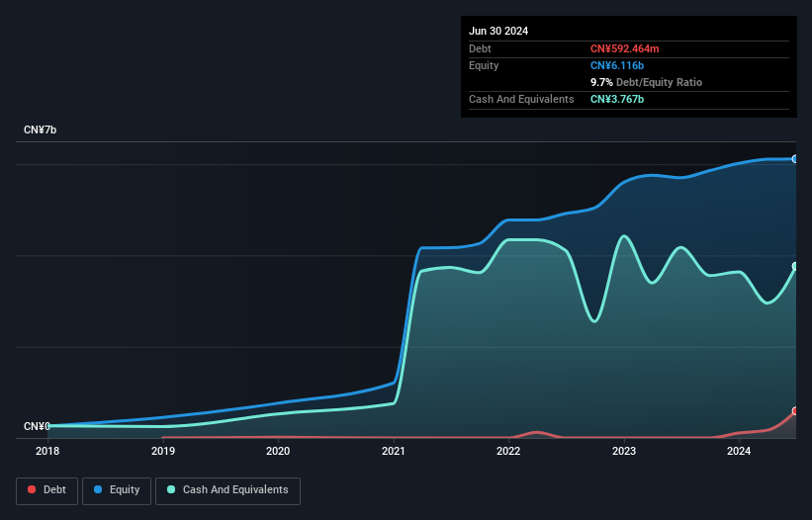The image size is (812, 520).
Task: Click the CN¥3.767b cash value
Action: pyautogui.click(x=617, y=99)
